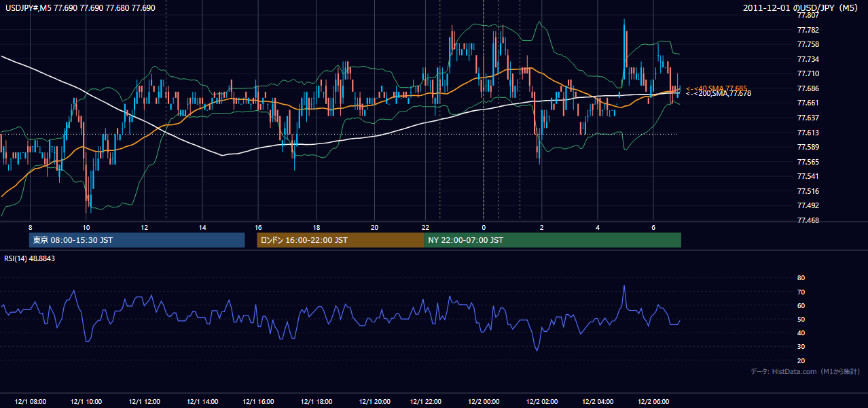Click the 12/1 18:00 date label
The height and width of the screenshot is (408, 868).
click(317, 402)
